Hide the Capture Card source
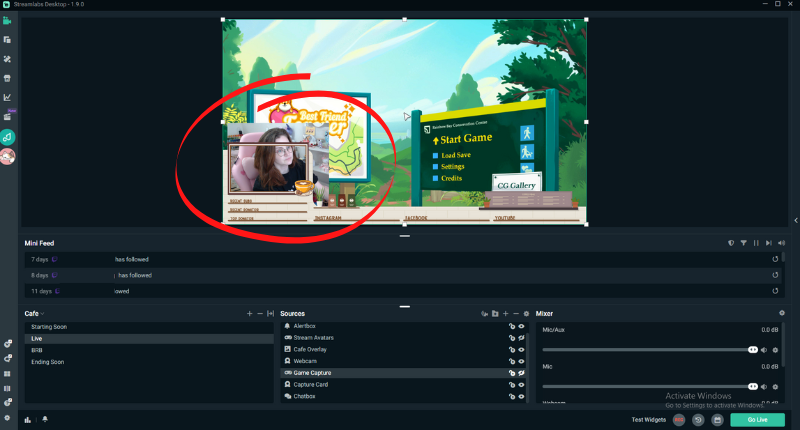The height and width of the screenshot is (430, 800). (x=521, y=385)
